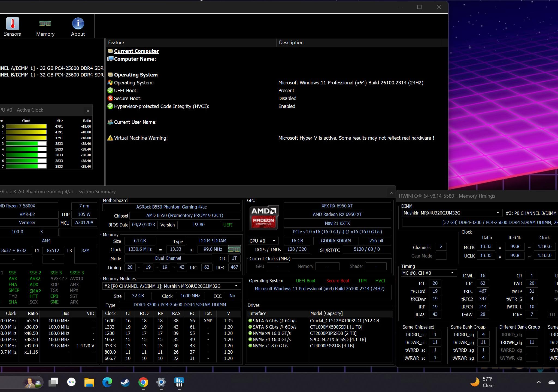Launch the password manager key icon in taskbar
Screen dimensions: 558x392
71,382
